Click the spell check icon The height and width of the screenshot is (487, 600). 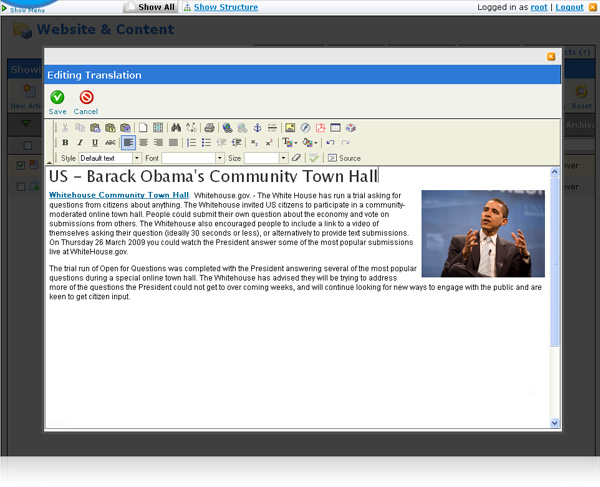coord(314,158)
